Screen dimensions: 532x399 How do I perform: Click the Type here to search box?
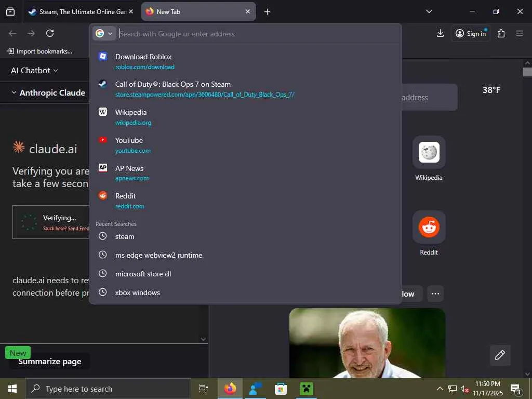108,389
